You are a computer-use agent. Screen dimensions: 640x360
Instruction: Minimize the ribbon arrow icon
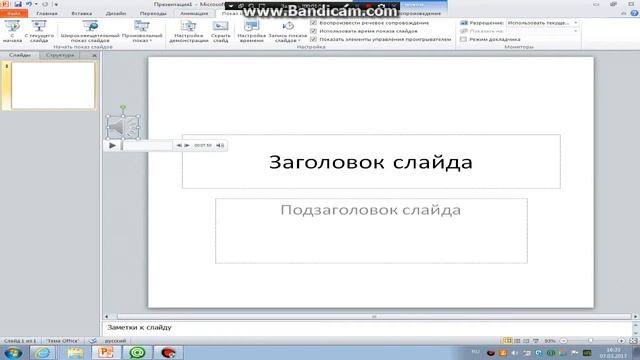coord(624,13)
